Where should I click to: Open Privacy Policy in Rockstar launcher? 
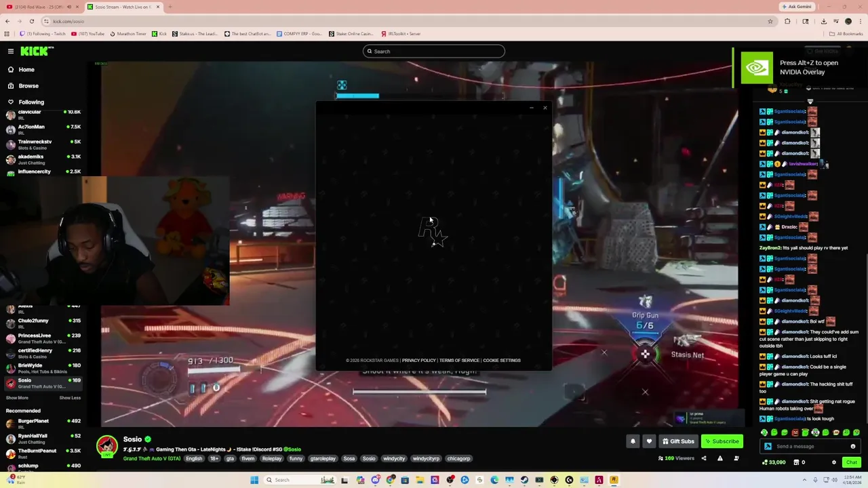[418, 361]
